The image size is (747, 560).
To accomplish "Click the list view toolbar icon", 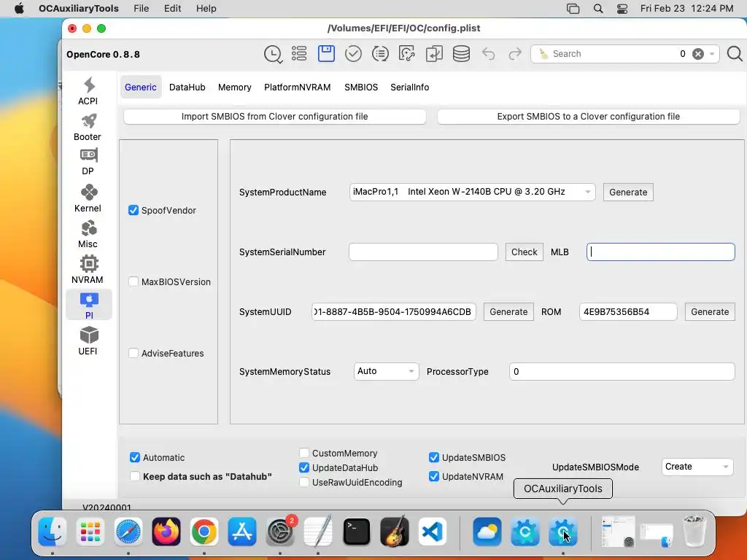I will tap(299, 53).
